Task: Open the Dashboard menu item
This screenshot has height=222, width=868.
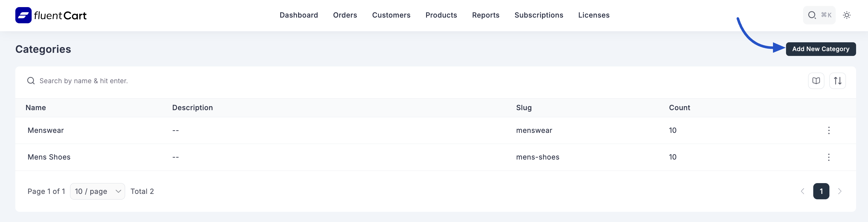Action: click(x=298, y=15)
